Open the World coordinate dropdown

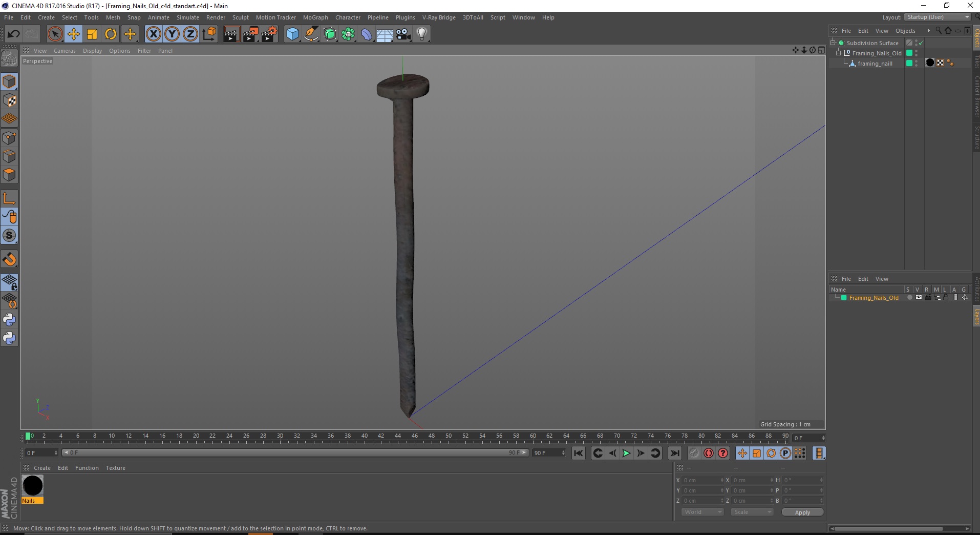coord(702,512)
